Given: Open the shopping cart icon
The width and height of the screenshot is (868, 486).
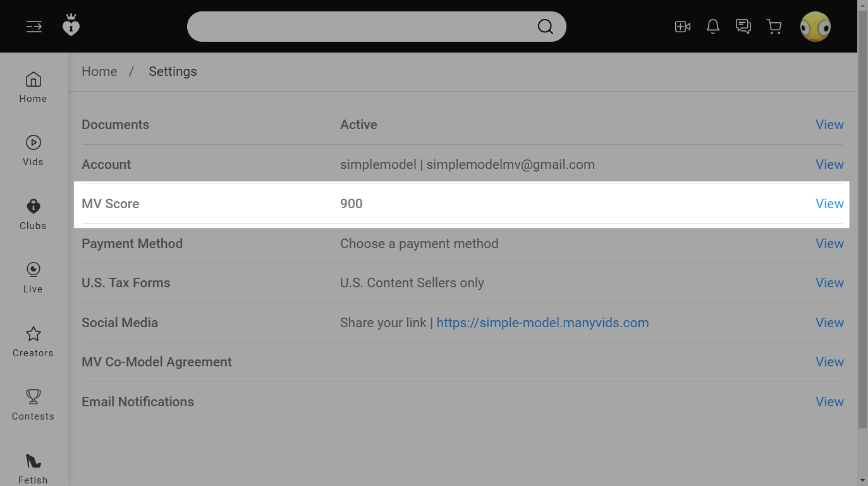Looking at the screenshot, I should pos(774,27).
